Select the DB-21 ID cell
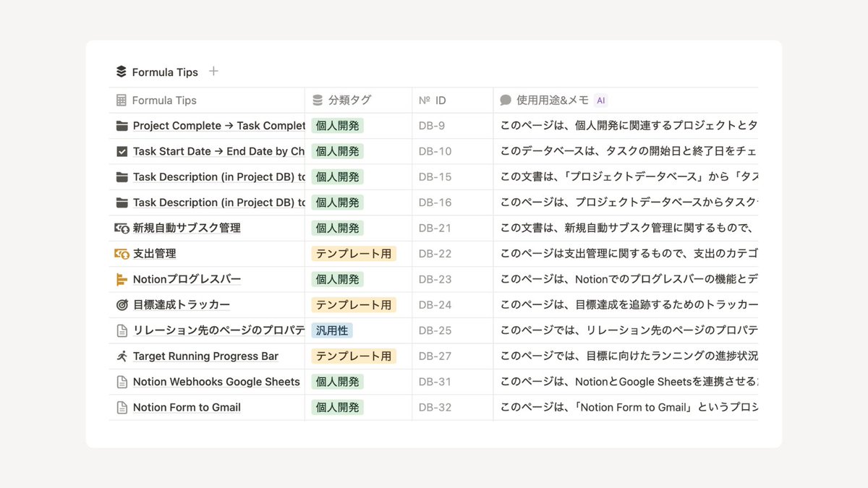The image size is (868, 488). (453, 228)
